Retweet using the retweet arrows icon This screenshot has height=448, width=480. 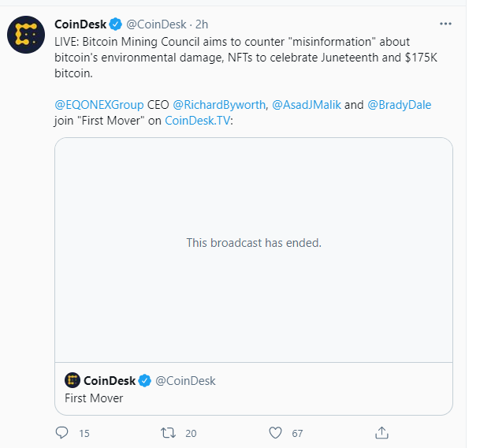pos(168,433)
